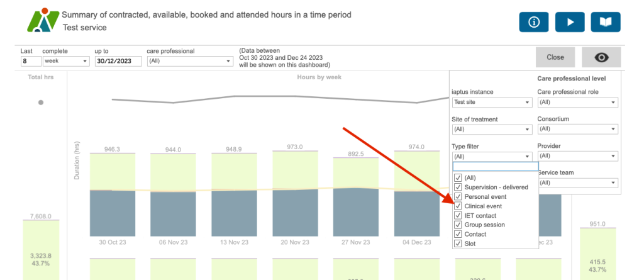Screen dimensions: 644x280
Task: Uncheck the Supervision - delivered checkbox
Action: pyautogui.click(x=458, y=187)
